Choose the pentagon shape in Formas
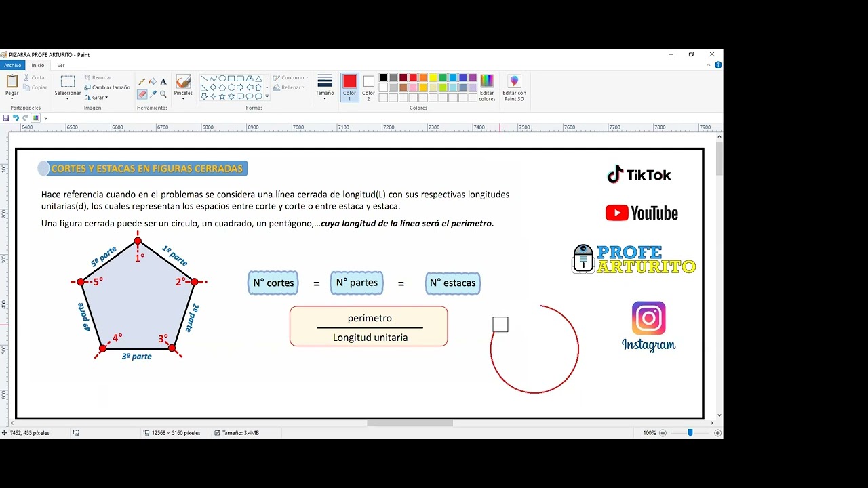 pyautogui.click(x=222, y=87)
